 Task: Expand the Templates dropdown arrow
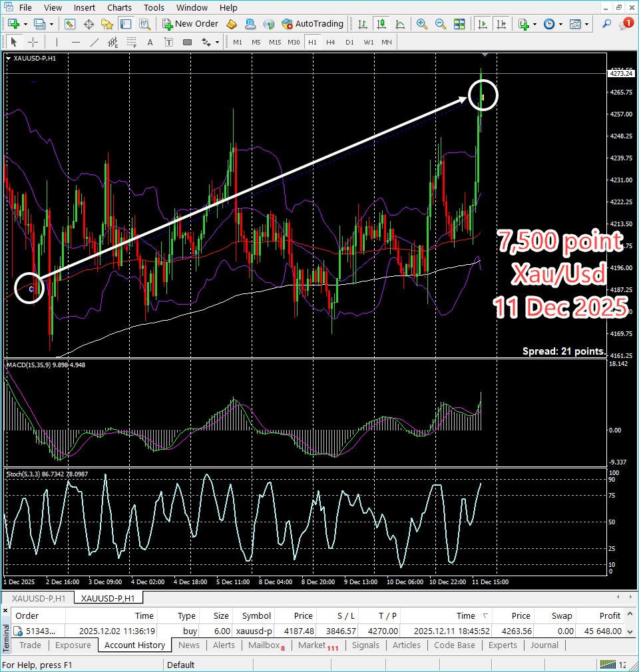586,24
